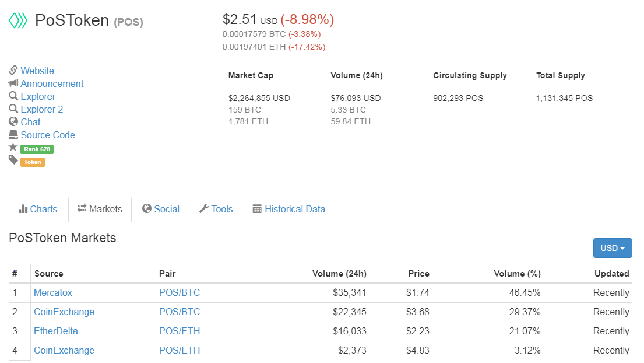Sort by Volume (24h) table column header
The image size is (644, 363).
(x=339, y=274)
